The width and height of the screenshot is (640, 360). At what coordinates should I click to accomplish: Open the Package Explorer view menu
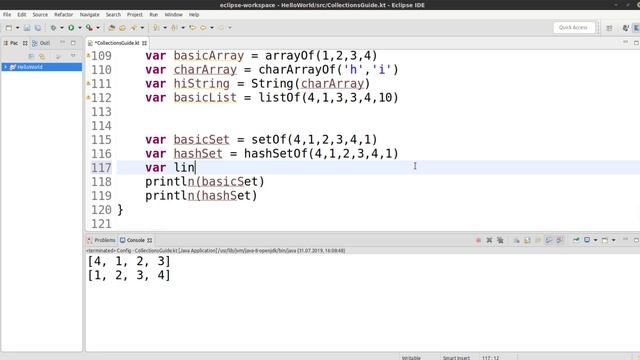(73, 56)
